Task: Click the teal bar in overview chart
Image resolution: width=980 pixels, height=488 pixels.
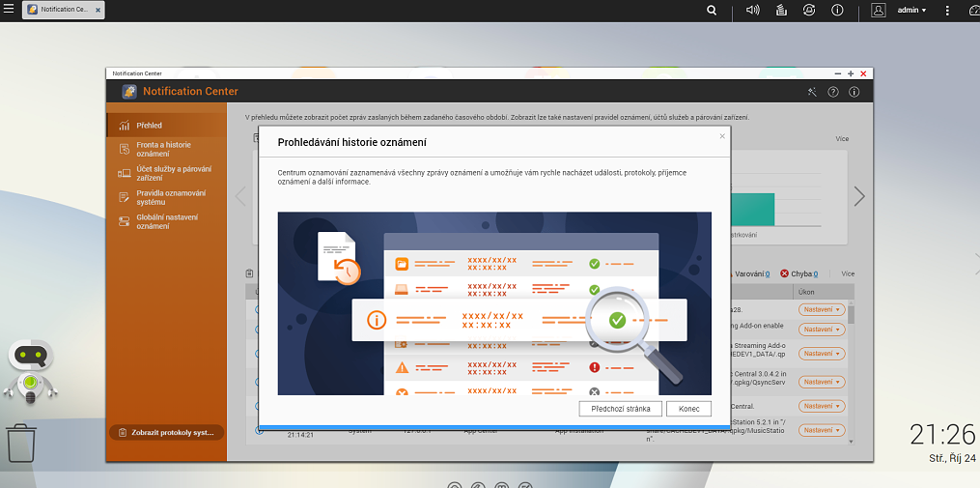Action: (x=752, y=209)
